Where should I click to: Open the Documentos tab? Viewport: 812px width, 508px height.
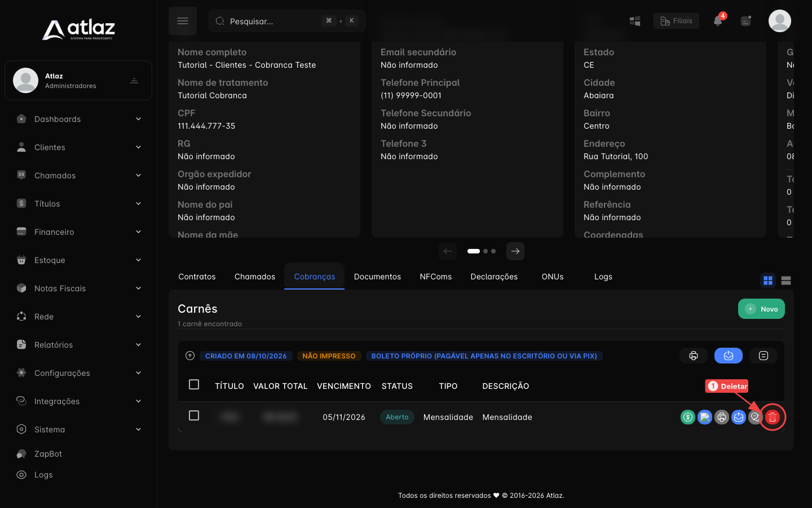[x=377, y=277]
